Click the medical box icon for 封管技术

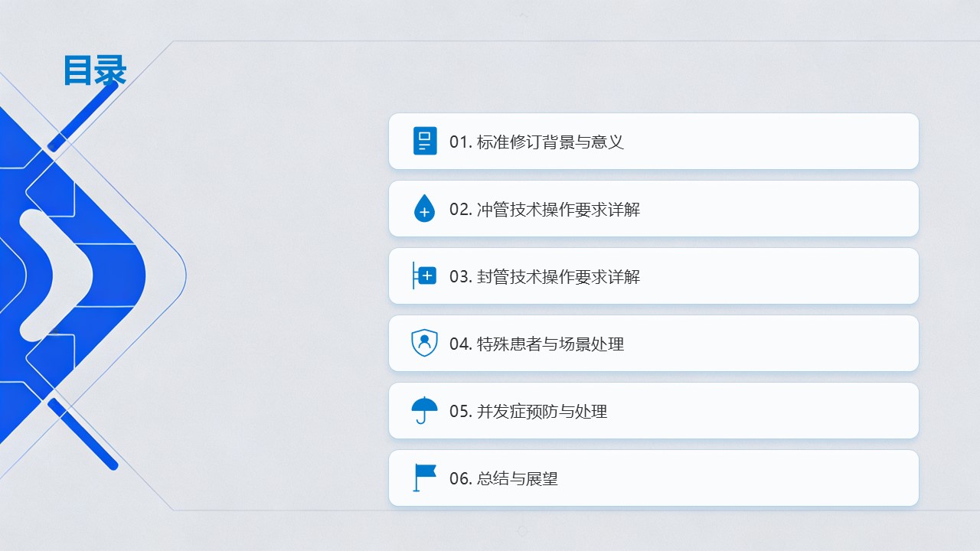(425, 276)
